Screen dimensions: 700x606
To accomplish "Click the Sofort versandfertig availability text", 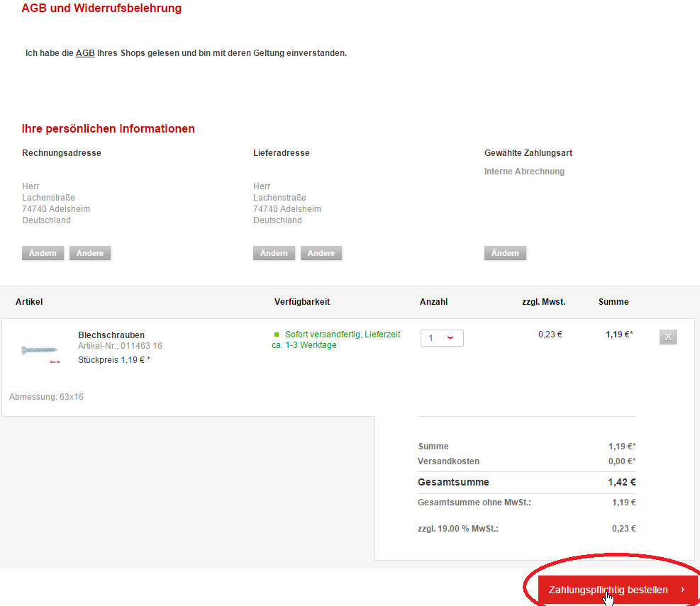I will pyautogui.click(x=336, y=340).
